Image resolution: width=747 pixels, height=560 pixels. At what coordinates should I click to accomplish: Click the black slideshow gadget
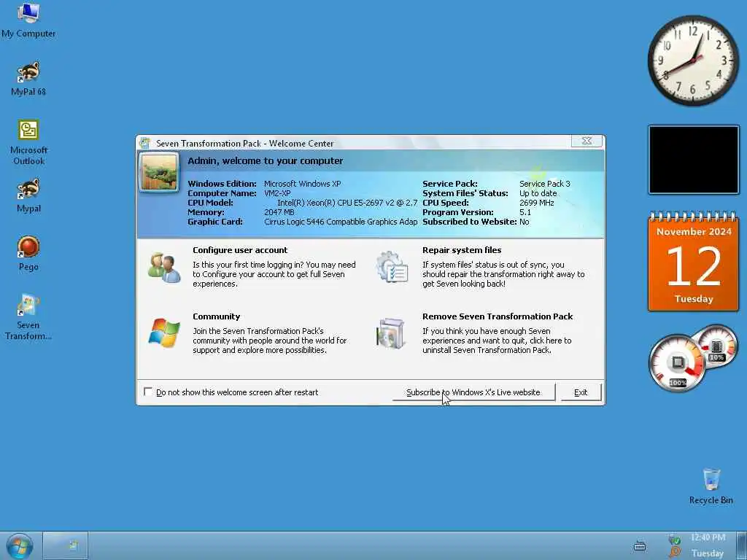694,160
